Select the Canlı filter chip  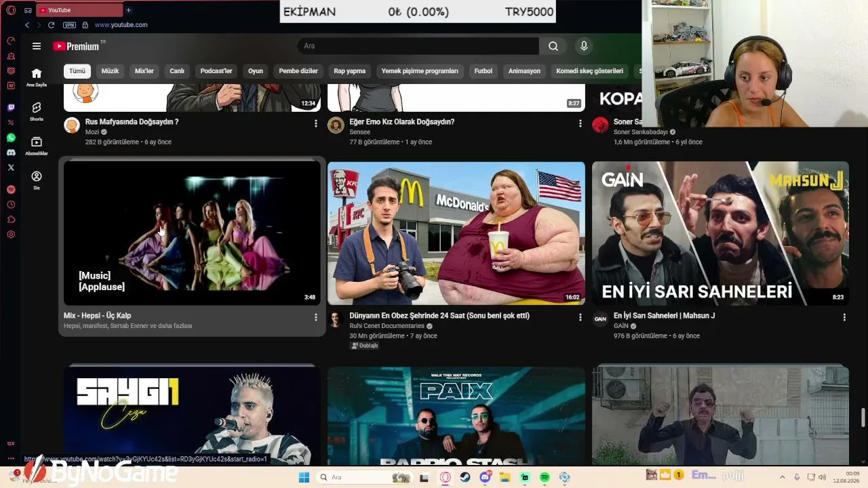pos(177,71)
